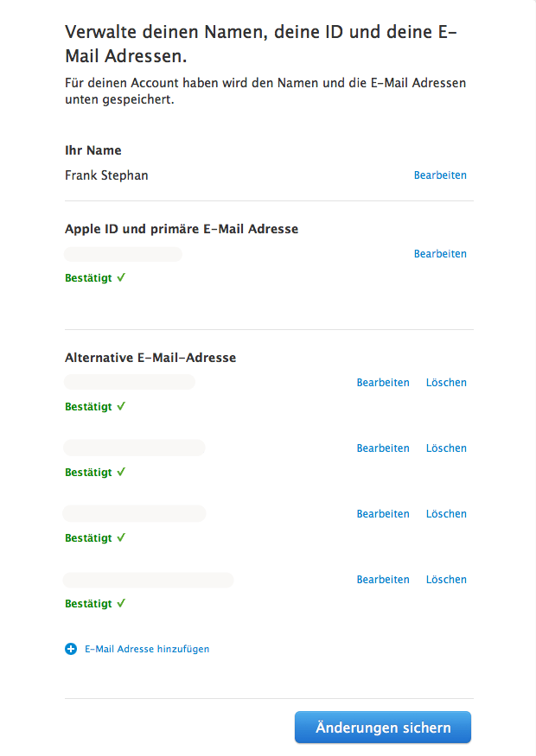Click Löschen for third alternative email
536x756 pixels.
click(x=446, y=513)
